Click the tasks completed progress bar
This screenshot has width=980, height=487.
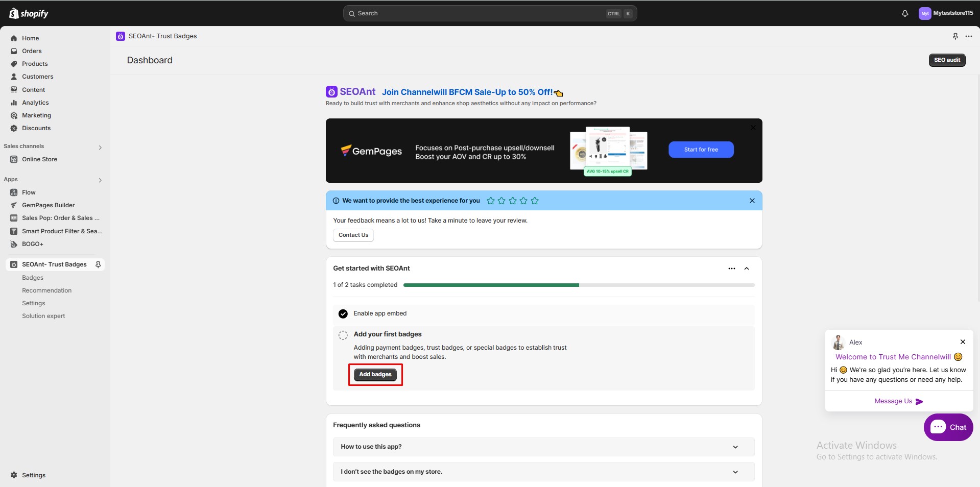579,285
